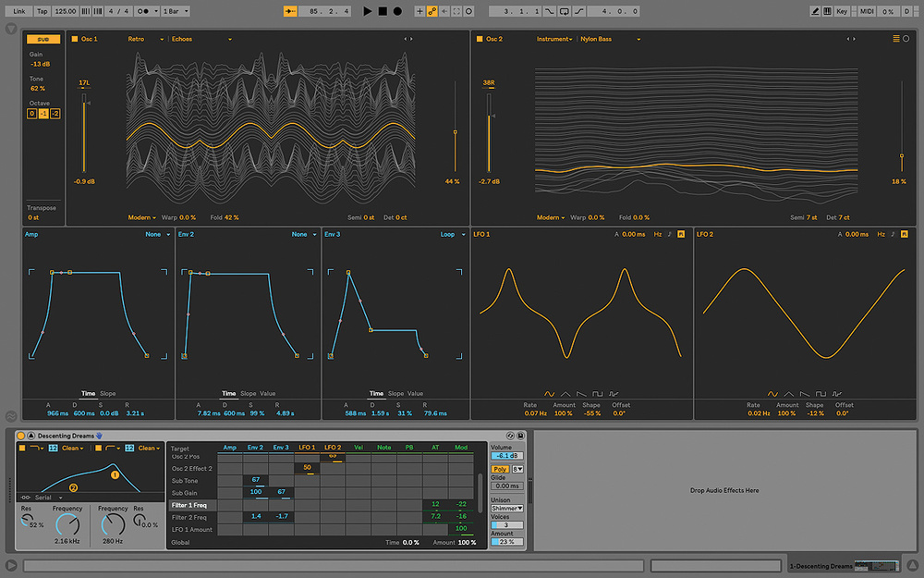924x578 pixels.
Task: Open Osc 1 wavetable dropdown Echoes
Action: (x=201, y=39)
